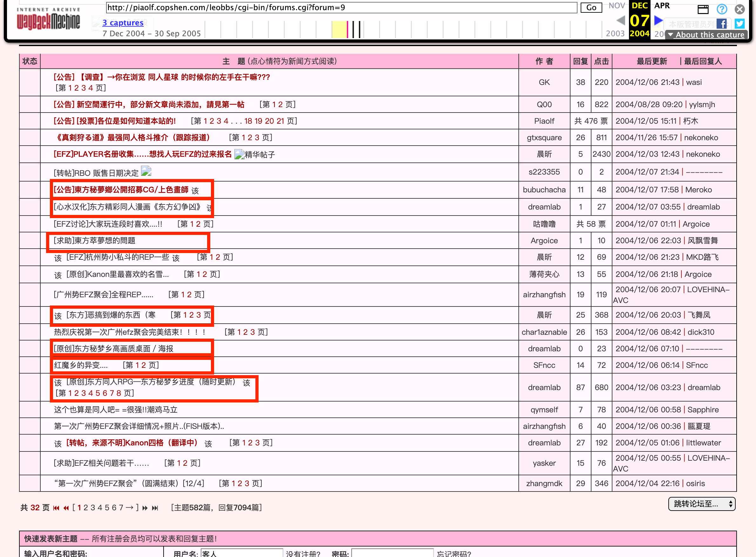Open 热烈庆祝第一次广州efz聚会 thread
This screenshot has height=557, width=756.
tap(130, 332)
